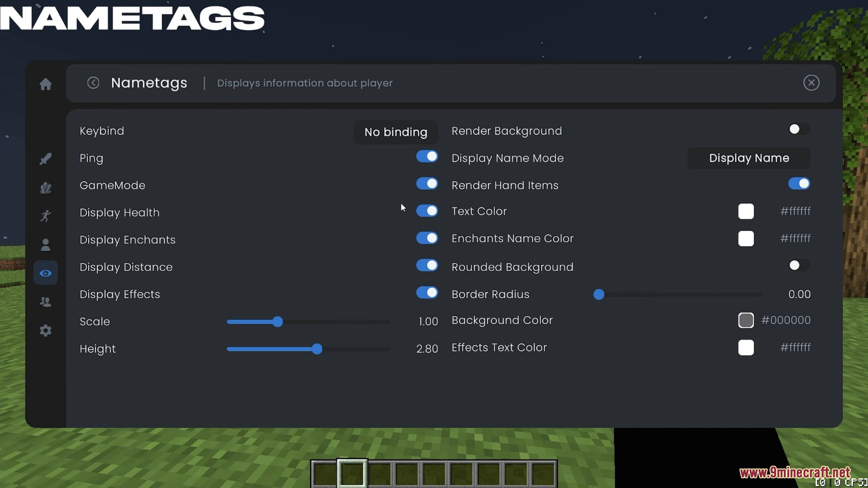Click the Scale slider handle

point(278,322)
